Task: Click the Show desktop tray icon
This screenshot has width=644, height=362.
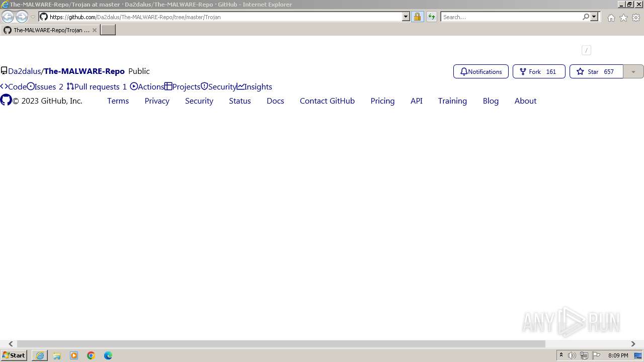Action: (638, 355)
